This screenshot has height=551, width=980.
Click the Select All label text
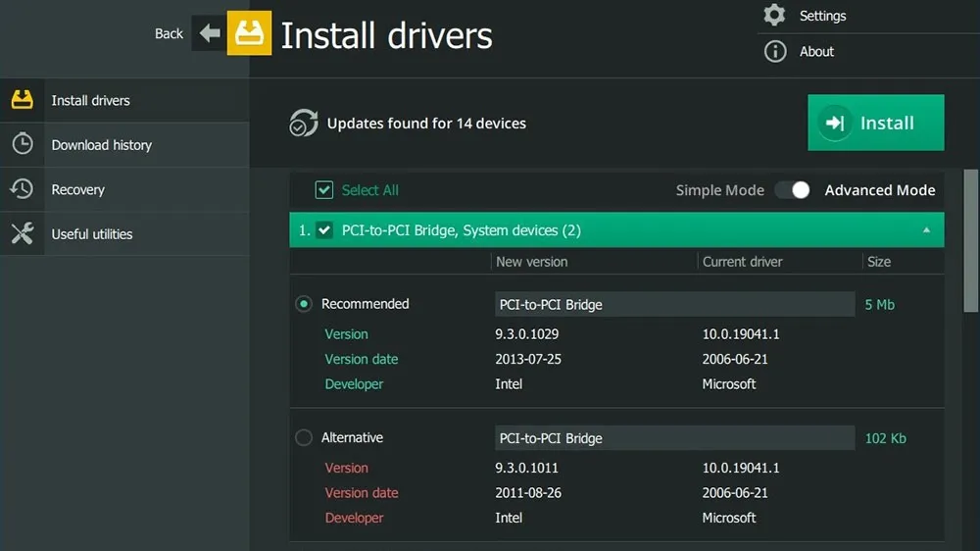(370, 190)
